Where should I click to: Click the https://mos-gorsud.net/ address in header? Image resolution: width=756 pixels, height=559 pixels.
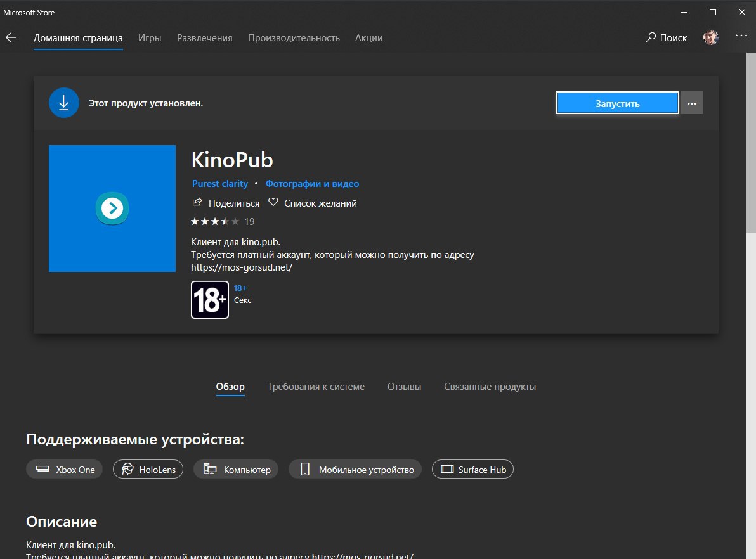242,267
